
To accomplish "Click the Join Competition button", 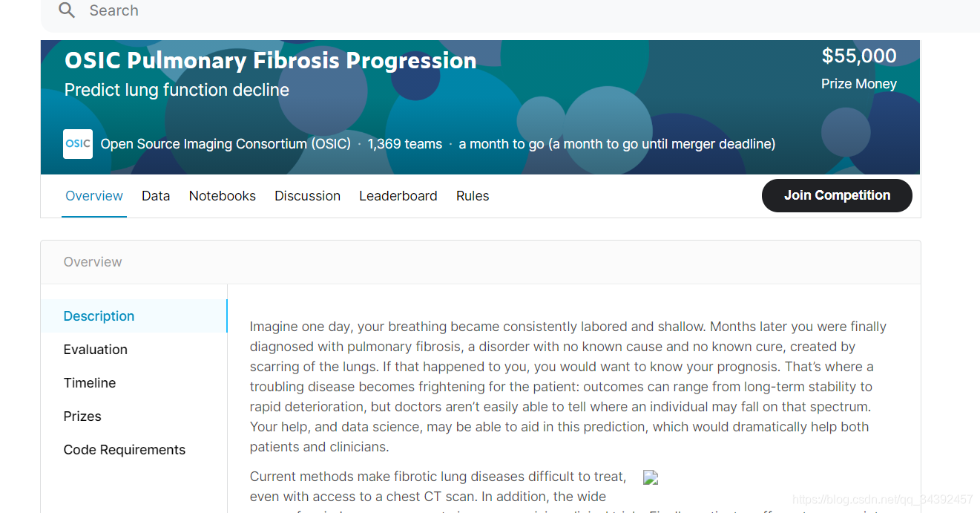I will pyautogui.click(x=837, y=195).
